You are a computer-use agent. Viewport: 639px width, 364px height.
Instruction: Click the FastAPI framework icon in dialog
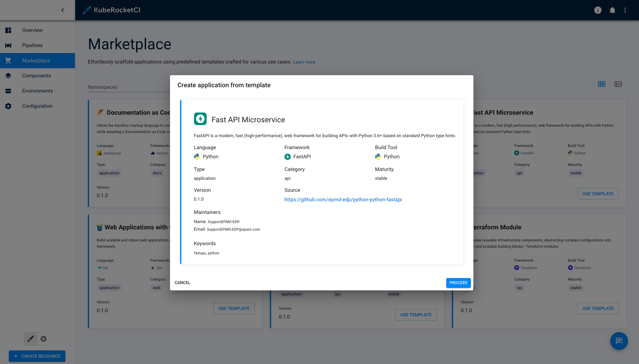click(287, 156)
